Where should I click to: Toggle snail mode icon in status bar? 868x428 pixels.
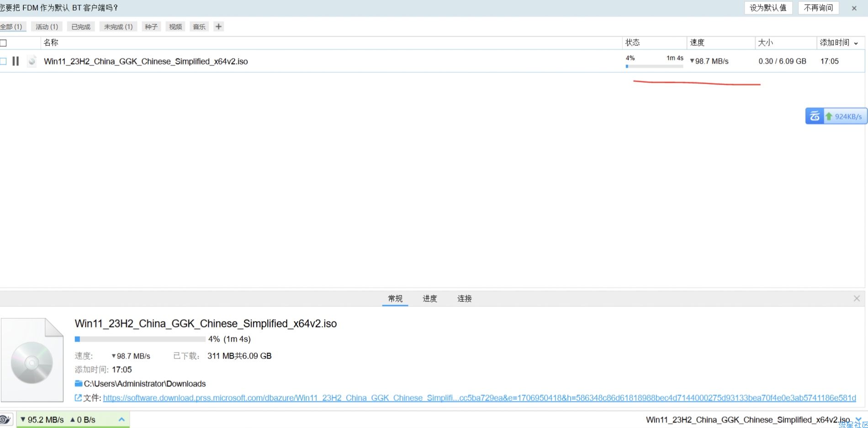[5, 419]
